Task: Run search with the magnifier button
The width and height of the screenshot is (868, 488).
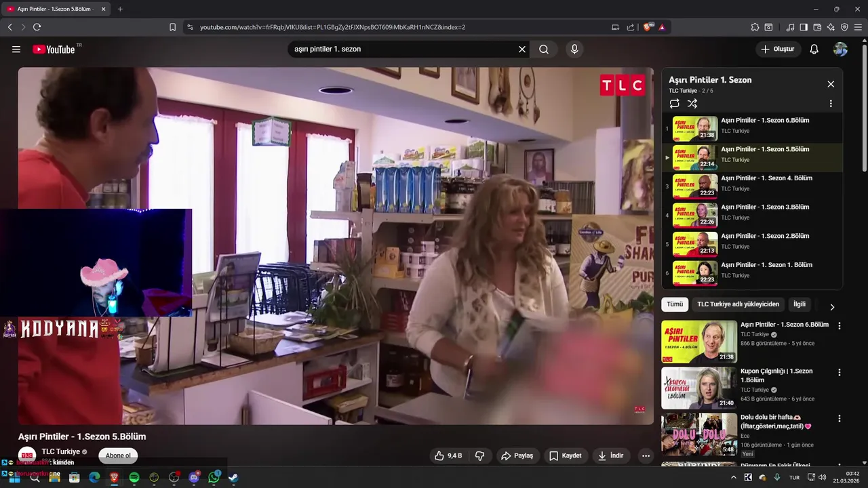Action: click(544, 49)
